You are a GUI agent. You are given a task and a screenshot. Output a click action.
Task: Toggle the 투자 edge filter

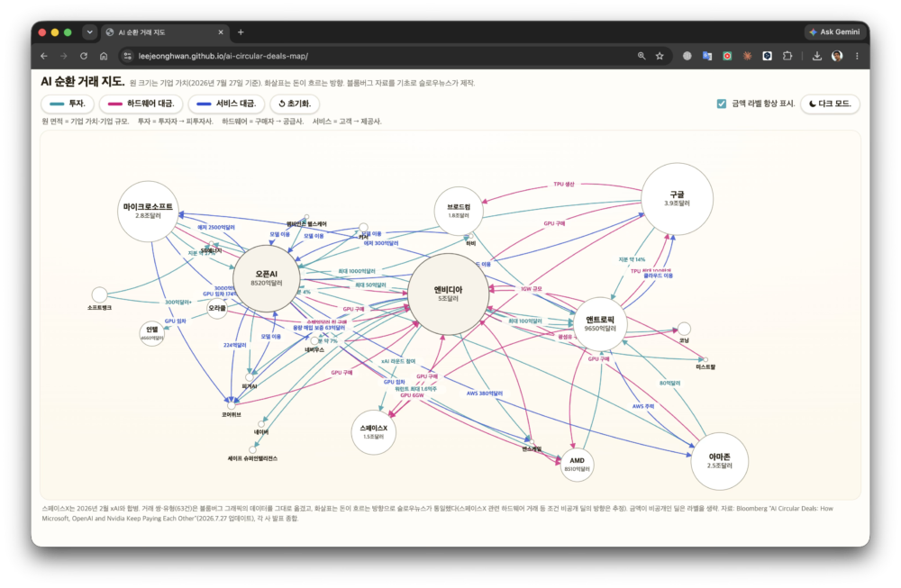point(68,104)
